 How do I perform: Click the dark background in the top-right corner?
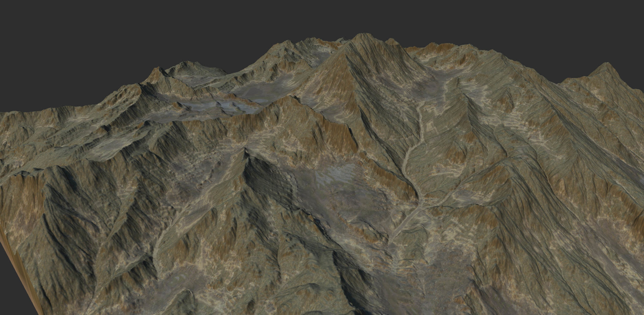coord(604,20)
